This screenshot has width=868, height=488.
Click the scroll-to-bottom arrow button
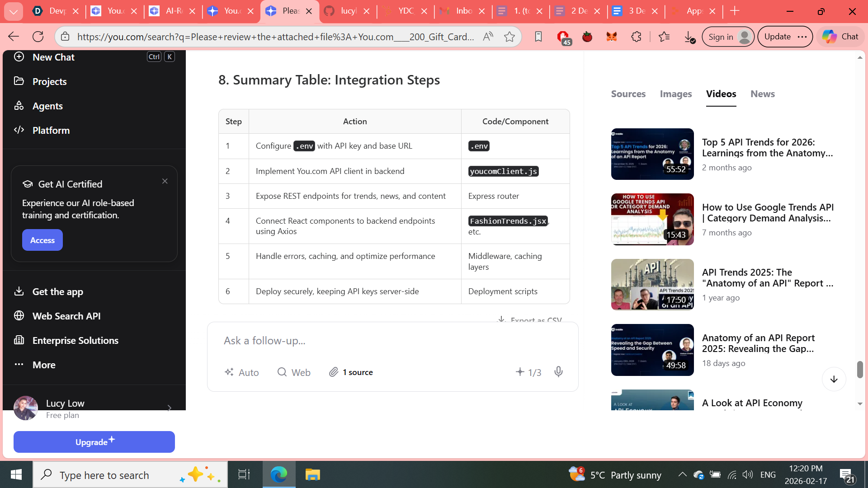834,379
